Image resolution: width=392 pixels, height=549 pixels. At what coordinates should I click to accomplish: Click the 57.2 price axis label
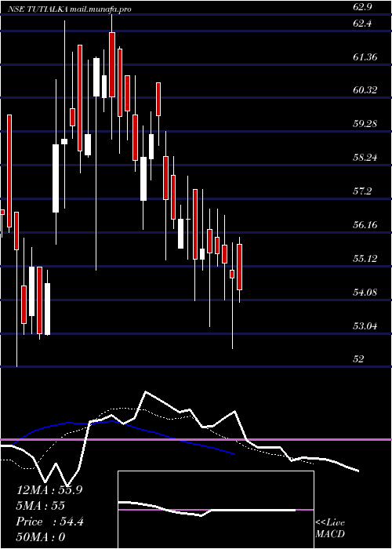tap(362, 191)
